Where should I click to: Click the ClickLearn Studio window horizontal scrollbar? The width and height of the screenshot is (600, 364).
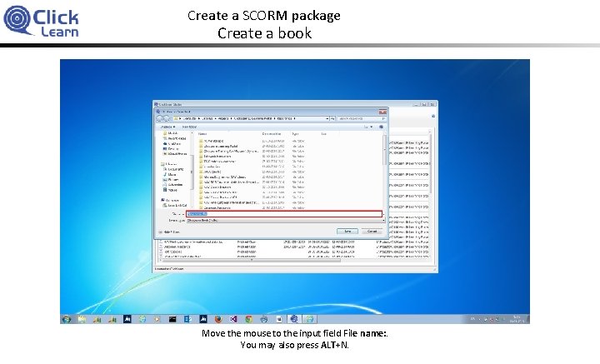[x=251, y=261]
